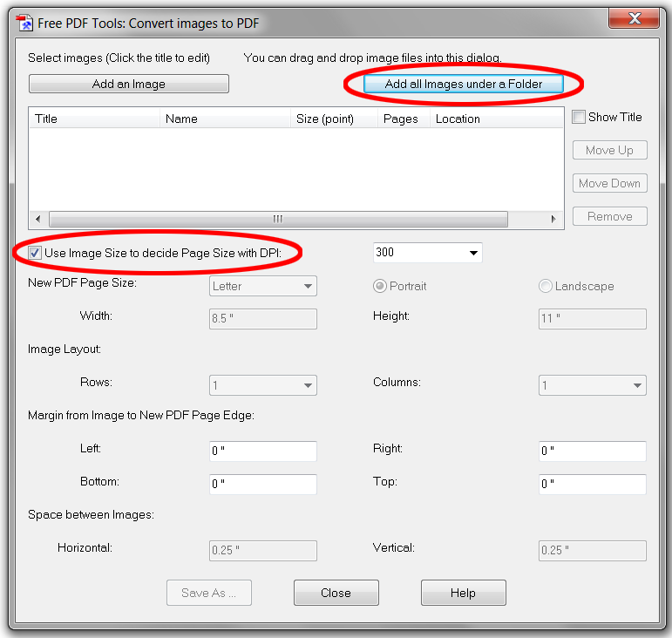Sort by the Size (point) column header
This screenshot has width=672, height=638.
tap(334, 119)
